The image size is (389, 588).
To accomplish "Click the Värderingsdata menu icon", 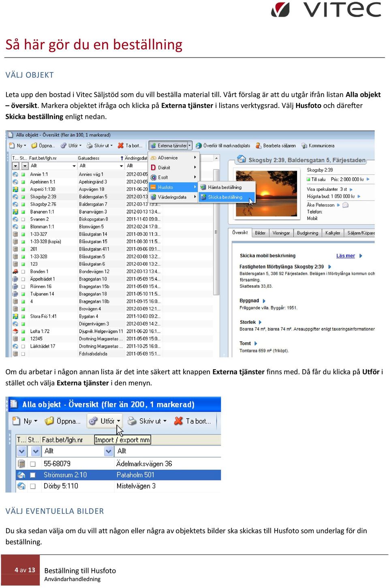I will click(x=153, y=197).
